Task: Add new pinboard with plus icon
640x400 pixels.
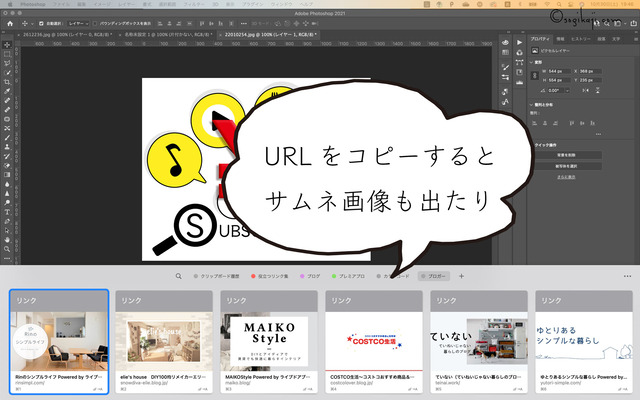Action: point(461,276)
